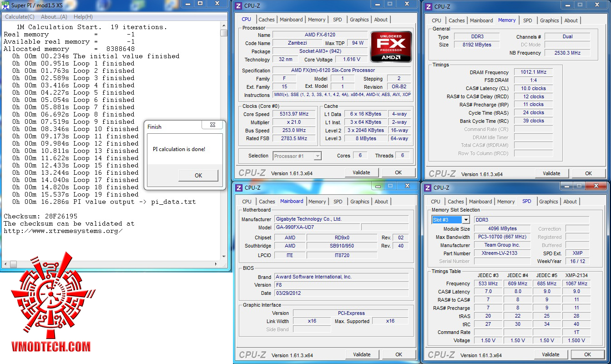Select Memory tab in the CPU-Z motherboard window
The height and width of the screenshot is (364, 611).
[317, 202]
